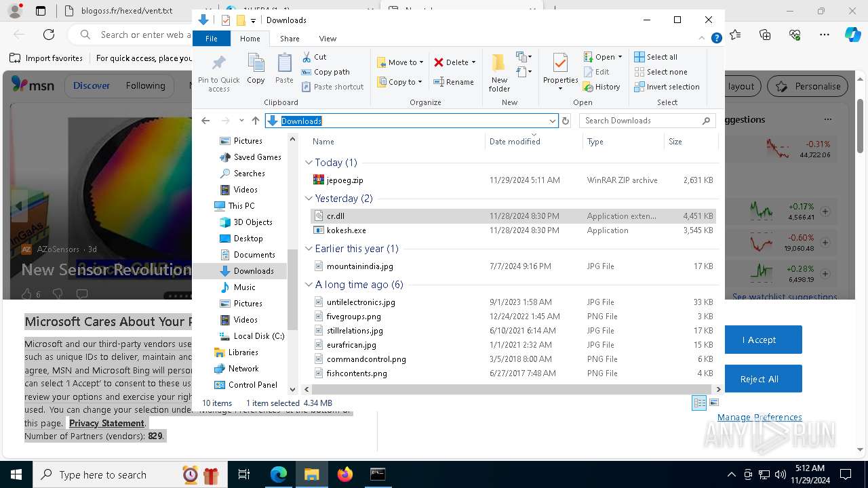Click Select none in ribbon
Screen dimensions: 868x488
click(660, 72)
